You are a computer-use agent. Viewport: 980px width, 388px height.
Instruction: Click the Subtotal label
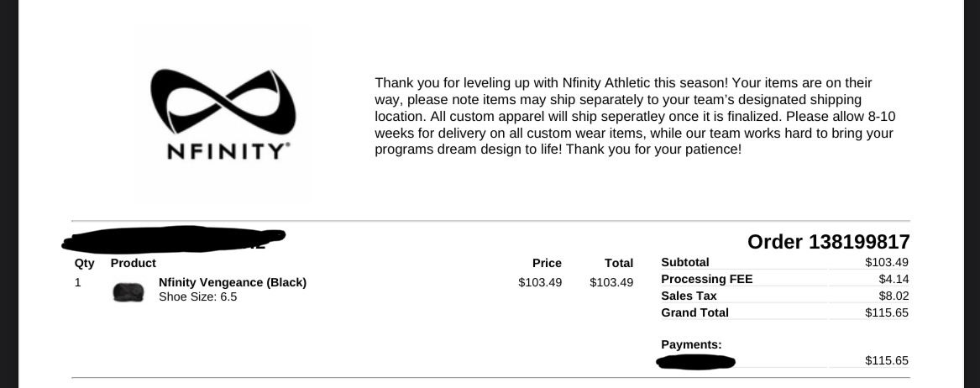685,262
